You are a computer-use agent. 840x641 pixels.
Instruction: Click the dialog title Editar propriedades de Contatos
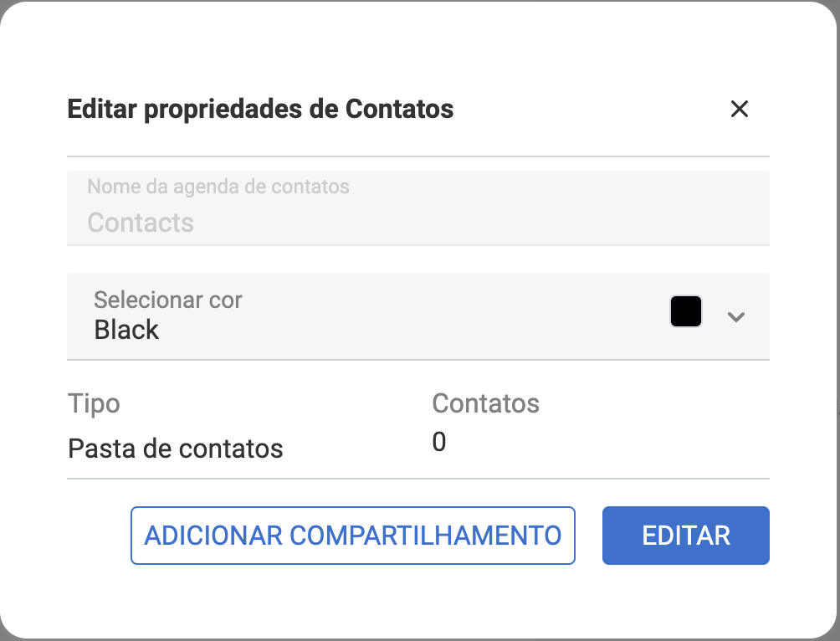coord(260,109)
